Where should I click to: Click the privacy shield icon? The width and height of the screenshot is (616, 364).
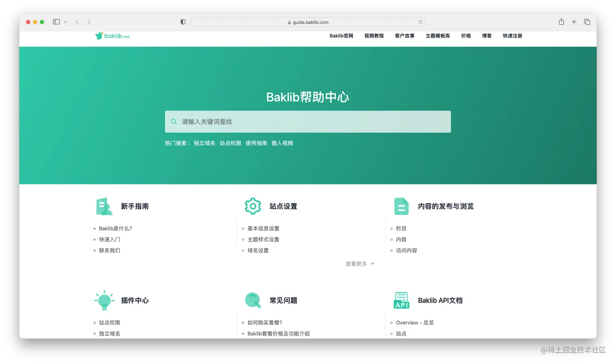[183, 22]
